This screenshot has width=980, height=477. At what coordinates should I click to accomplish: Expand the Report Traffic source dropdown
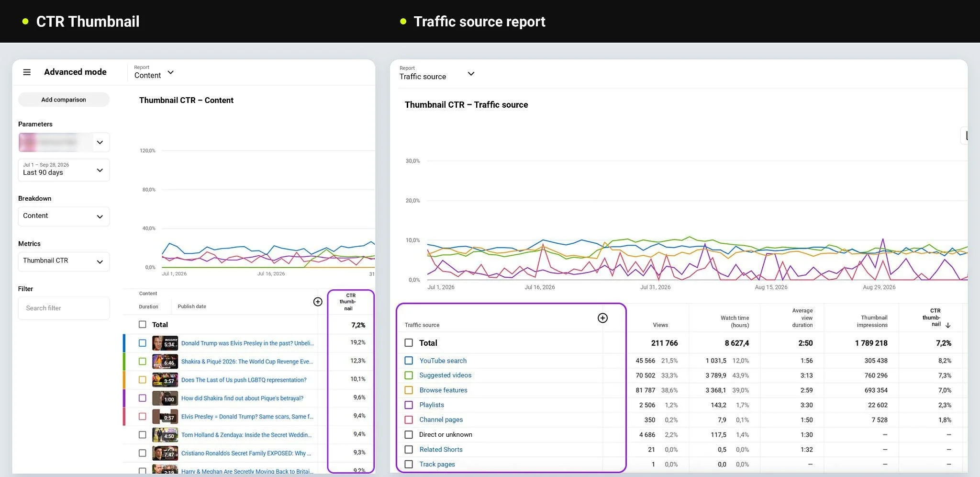437,73
